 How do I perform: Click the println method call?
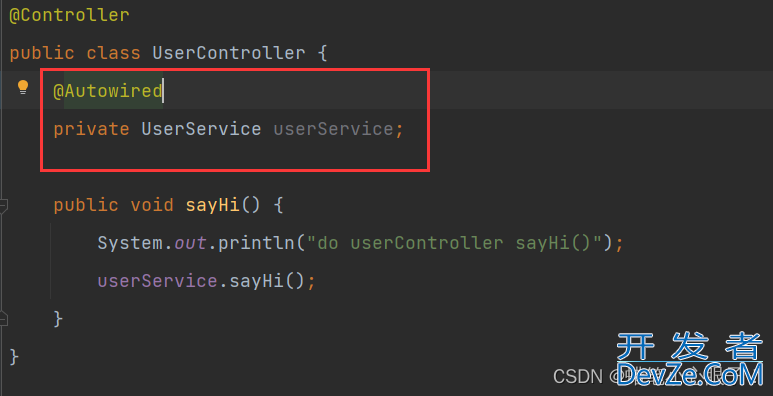coord(256,243)
